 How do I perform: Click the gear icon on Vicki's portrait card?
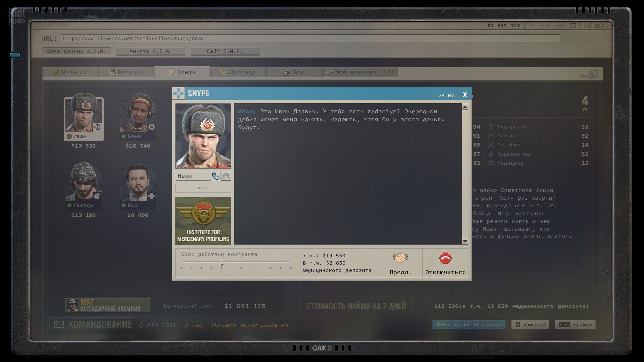point(152,127)
